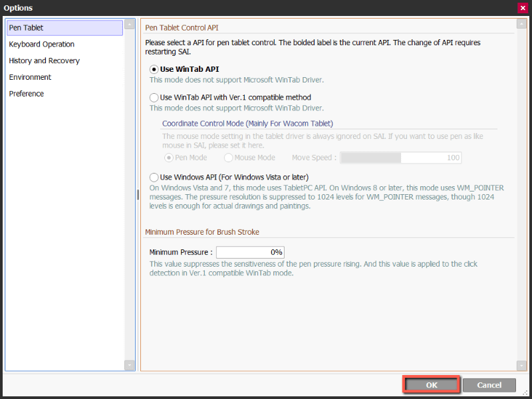Select WinTab API with Ver.1 compatible method
This screenshot has width=532, height=399.
(x=154, y=98)
